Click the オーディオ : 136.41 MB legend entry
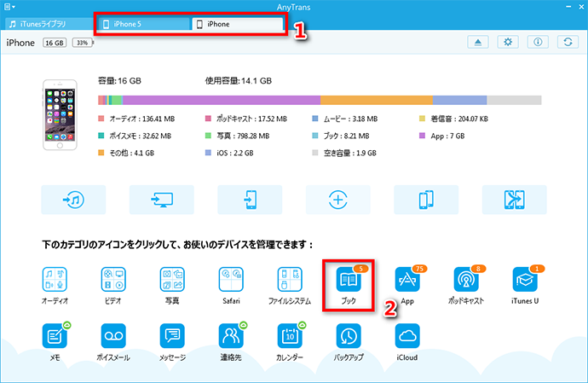 136,119
